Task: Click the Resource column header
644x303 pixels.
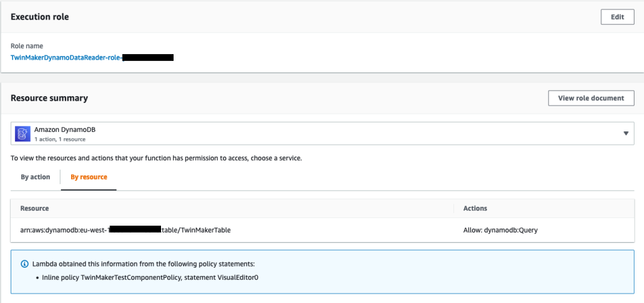Action: coord(35,208)
